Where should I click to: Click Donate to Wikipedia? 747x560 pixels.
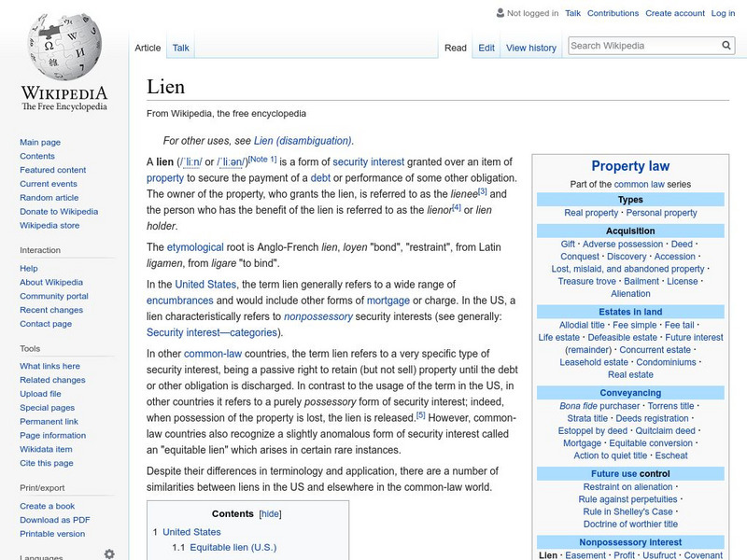pyautogui.click(x=59, y=211)
